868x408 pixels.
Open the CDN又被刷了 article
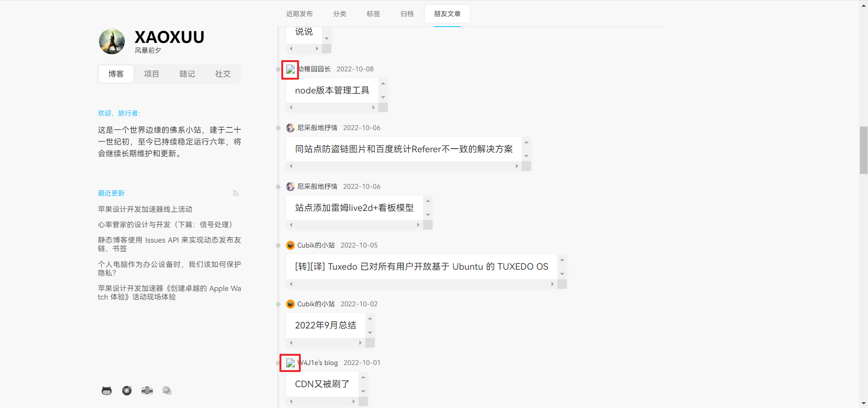322,384
